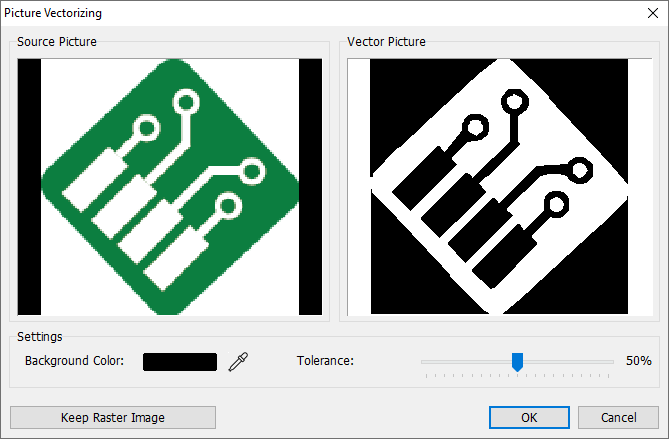
Task: Click the Settings group label
Action: [x=40, y=337]
